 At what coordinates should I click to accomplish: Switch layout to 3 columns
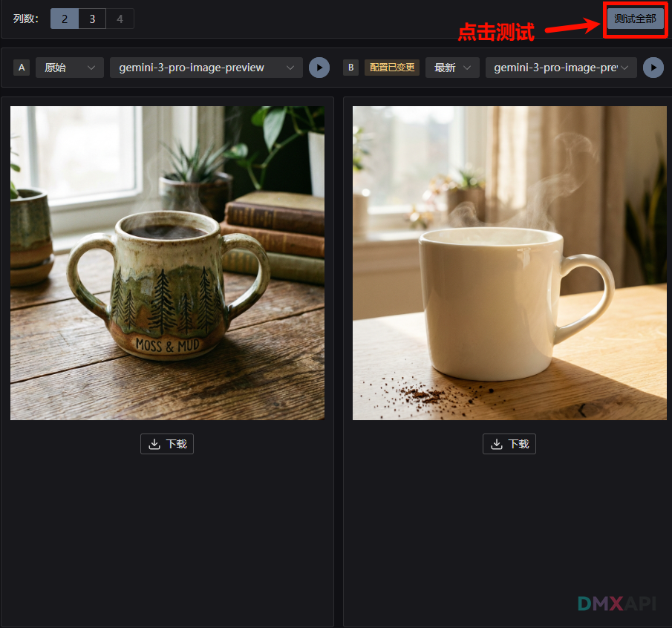click(x=92, y=19)
